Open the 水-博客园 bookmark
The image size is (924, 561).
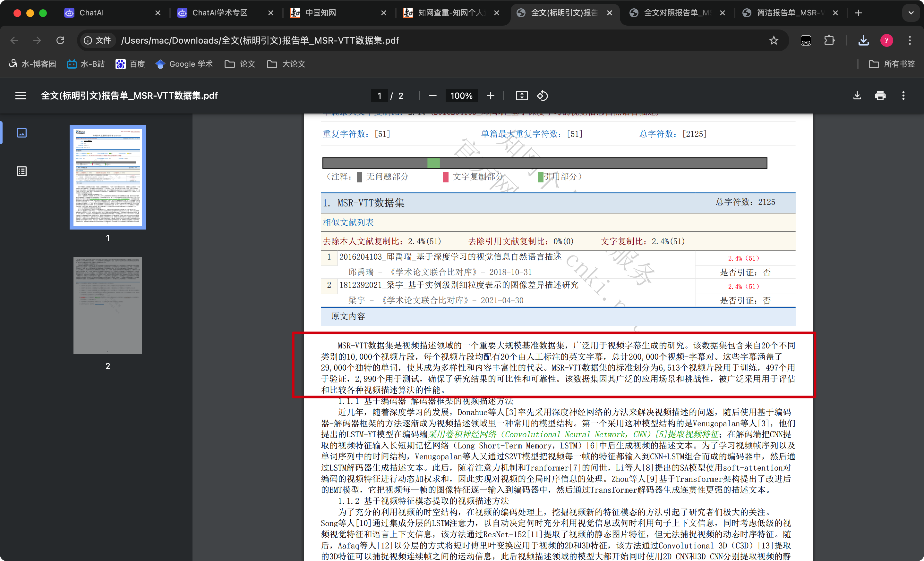[32, 64]
